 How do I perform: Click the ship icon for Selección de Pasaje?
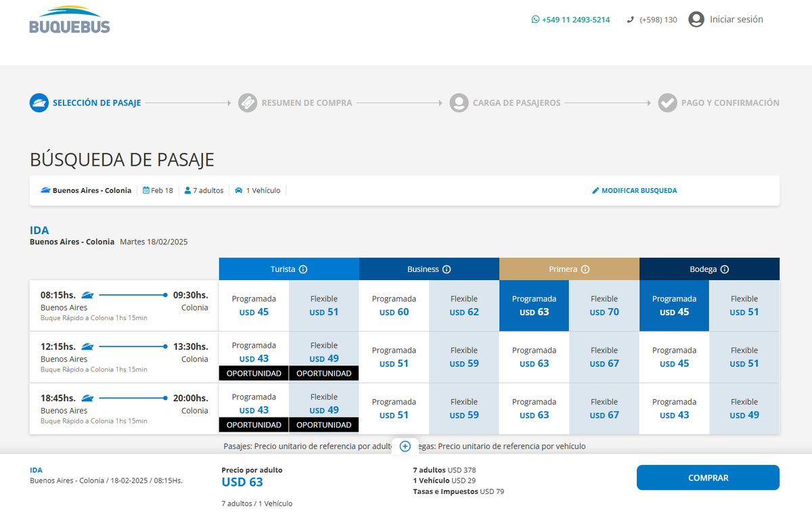(39, 103)
